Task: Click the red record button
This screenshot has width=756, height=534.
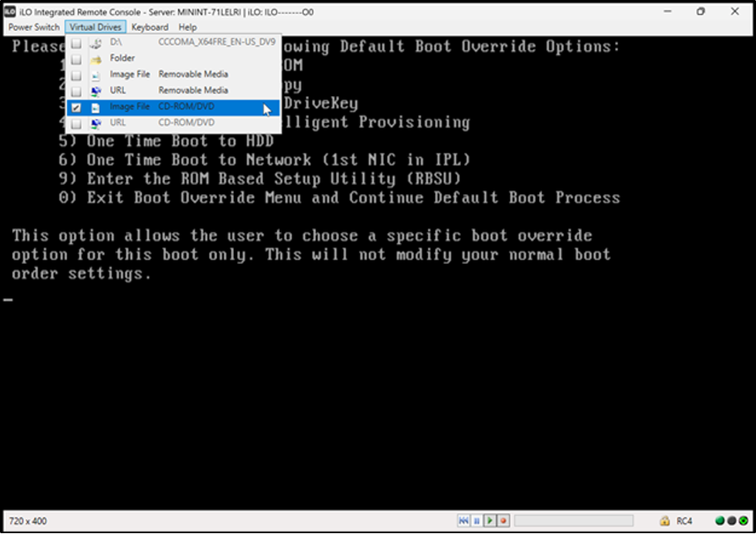Action: pos(504,521)
